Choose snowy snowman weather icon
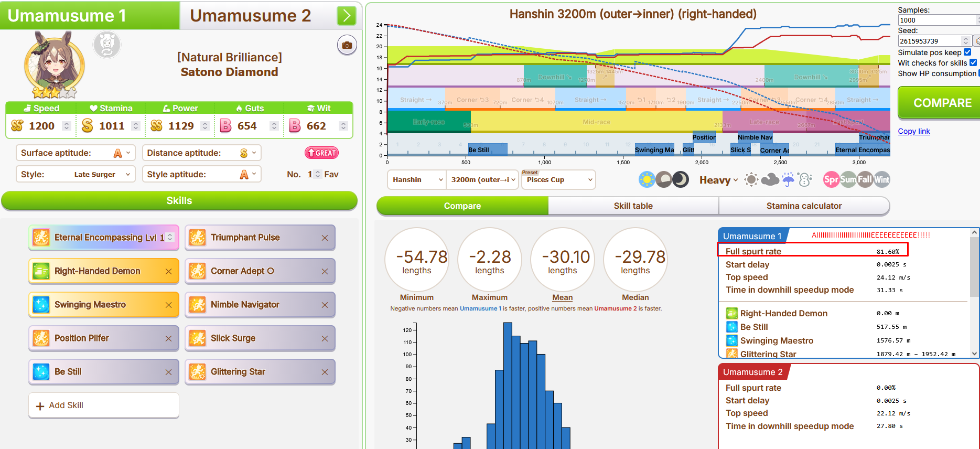 pos(805,180)
